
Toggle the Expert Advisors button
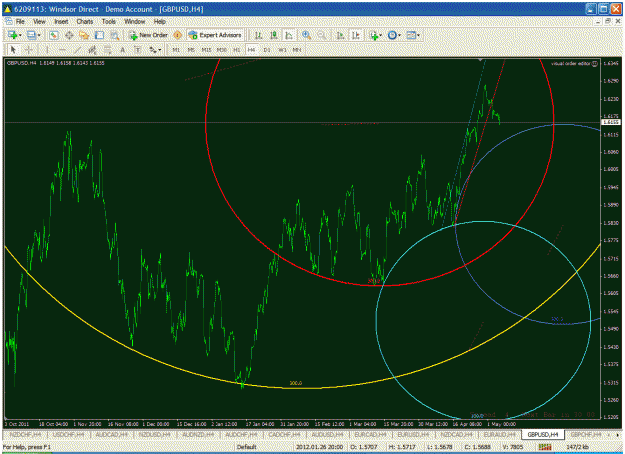[215, 35]
